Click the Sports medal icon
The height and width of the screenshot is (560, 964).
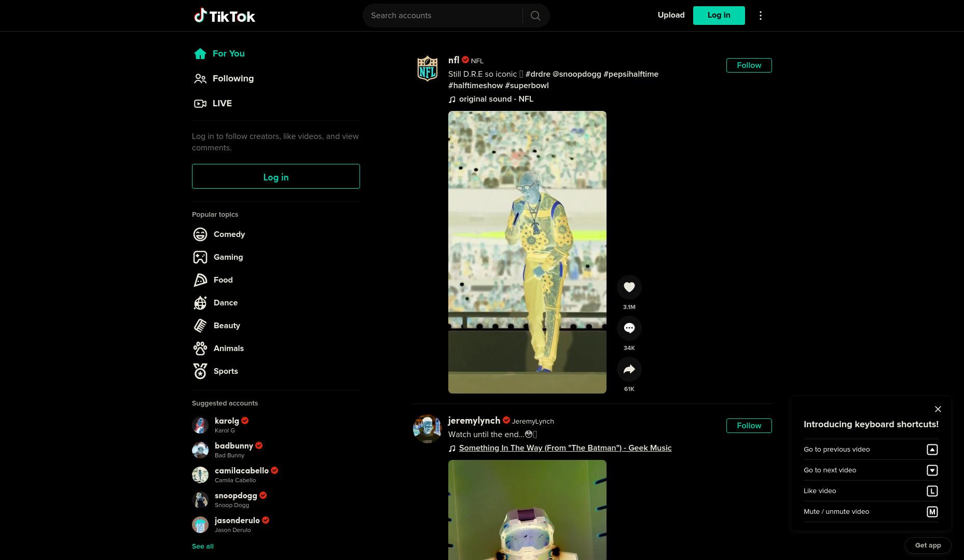point(200,371)
